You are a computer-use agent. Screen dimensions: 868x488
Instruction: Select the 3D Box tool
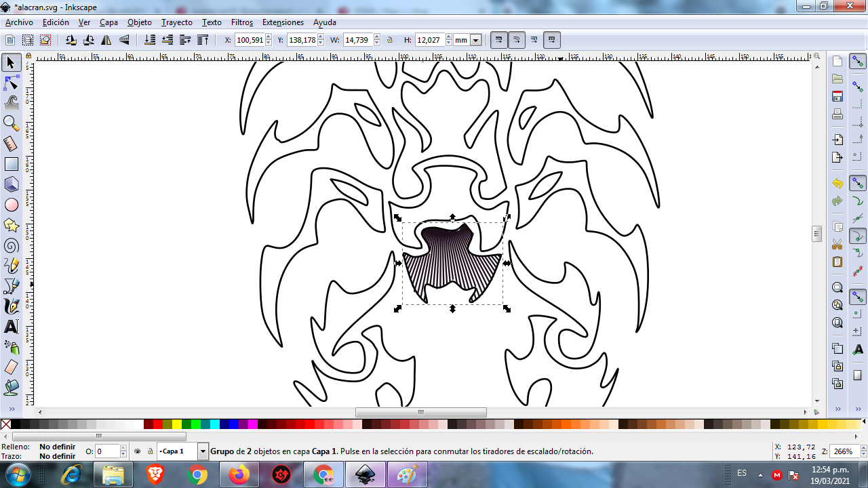(11, 184)
